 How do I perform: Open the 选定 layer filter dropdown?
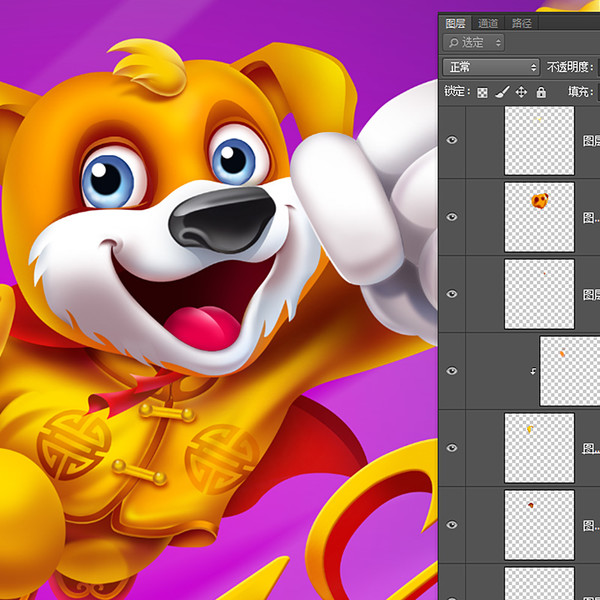click(x=473, y=42)
